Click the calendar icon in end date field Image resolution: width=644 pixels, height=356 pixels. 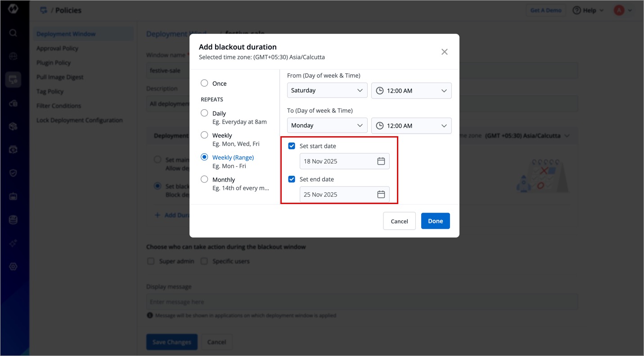click(381, 195)
